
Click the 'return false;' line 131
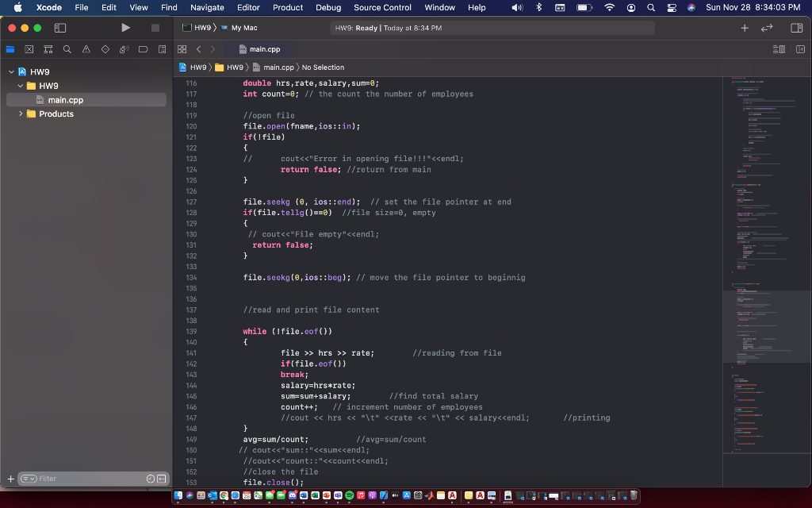tap(282, 245)
